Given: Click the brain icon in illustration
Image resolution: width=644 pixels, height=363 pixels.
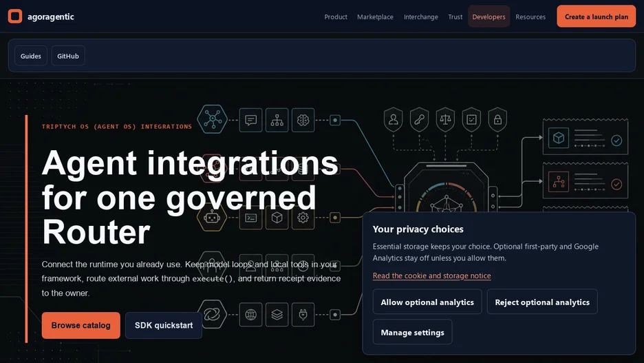Looking at the screenshot, I should (x=303, y=120).
